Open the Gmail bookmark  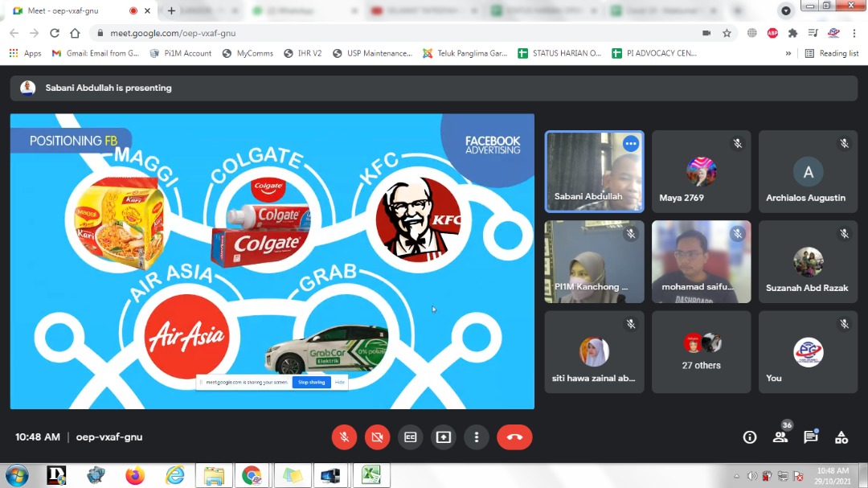(95, 53)
